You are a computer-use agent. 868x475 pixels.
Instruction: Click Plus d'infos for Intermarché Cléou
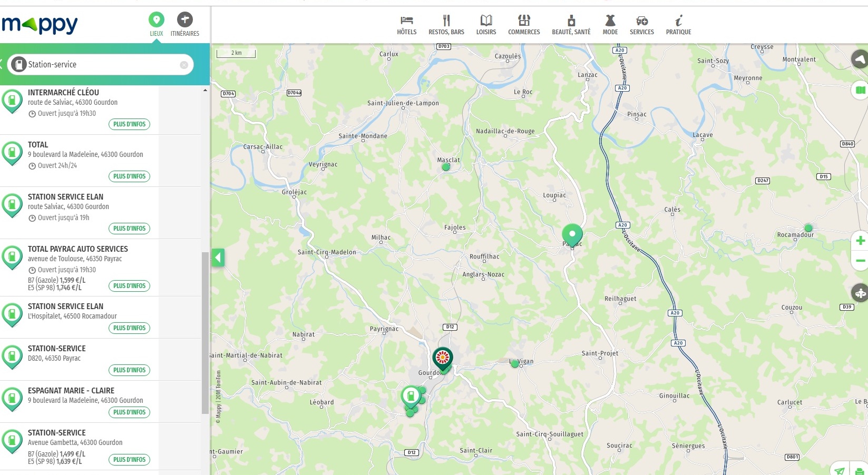tap(129, 124)
